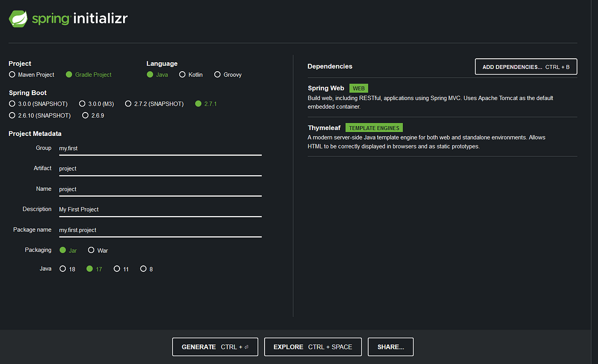Click the Project Metadata heading

point(35,133)
